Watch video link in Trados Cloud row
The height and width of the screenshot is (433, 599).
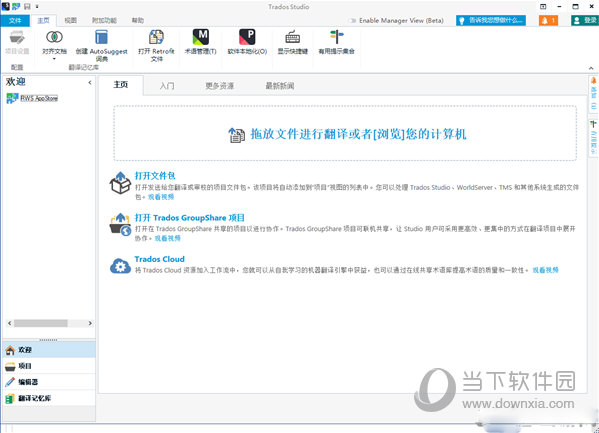click(546, 270)
